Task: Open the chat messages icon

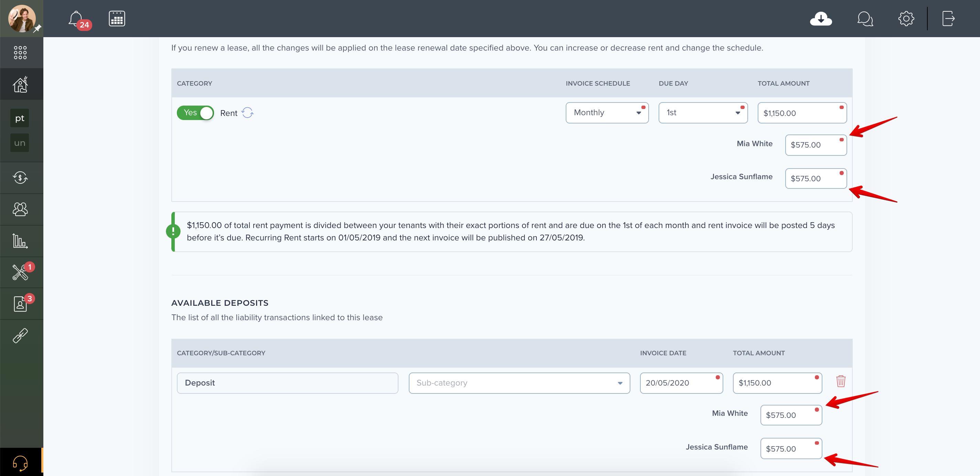Action: click(865, 18)
